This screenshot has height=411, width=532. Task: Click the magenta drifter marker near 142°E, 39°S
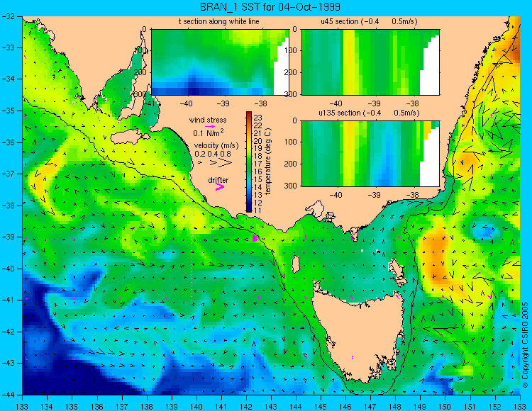click(255, 238)
